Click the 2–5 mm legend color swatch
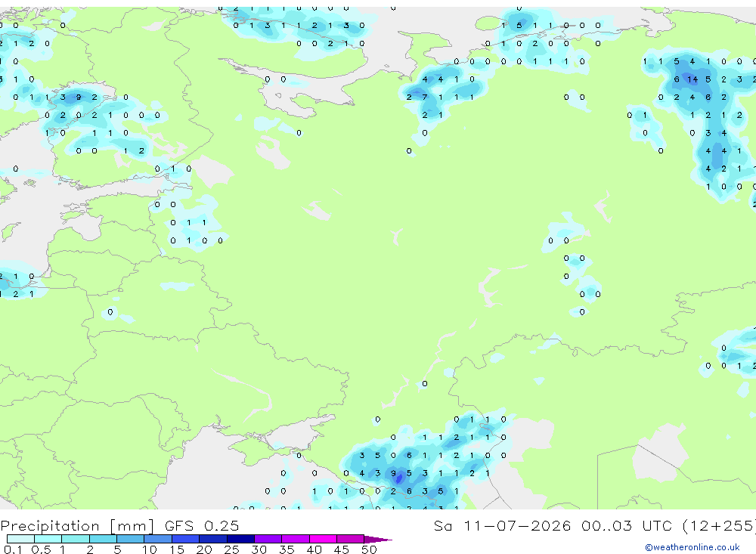Image resolution: width=756 pixels, height=554 pixels. coord(103,539)
